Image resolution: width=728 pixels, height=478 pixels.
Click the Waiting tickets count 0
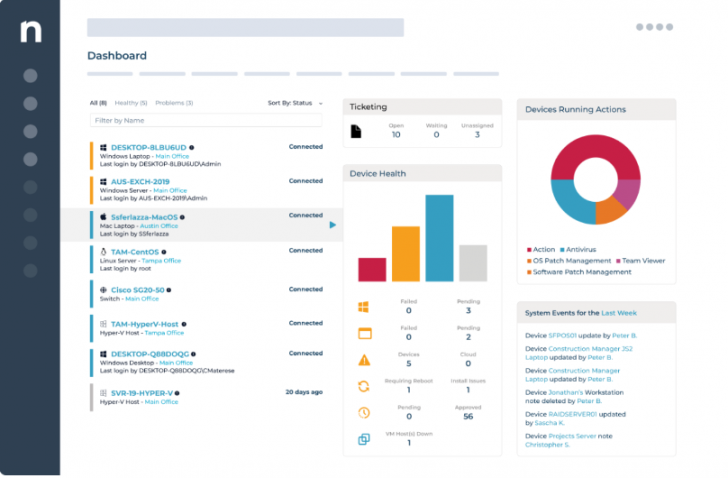(436, 135)
